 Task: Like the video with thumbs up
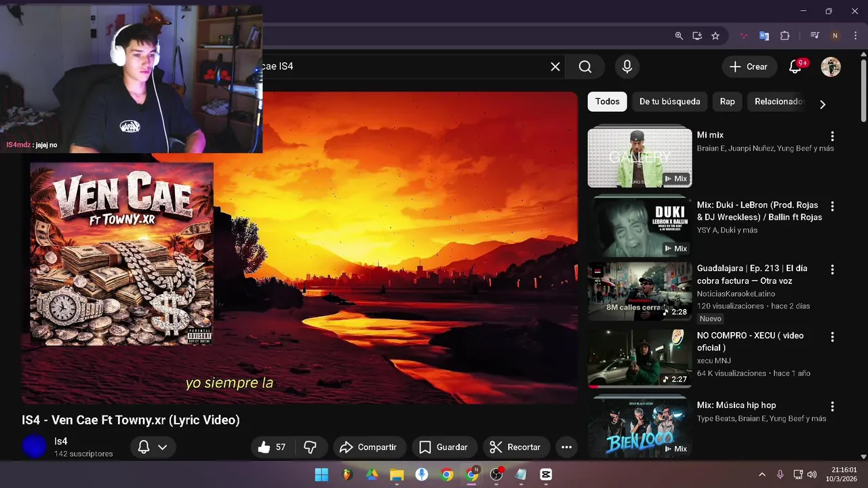(271, 447)
